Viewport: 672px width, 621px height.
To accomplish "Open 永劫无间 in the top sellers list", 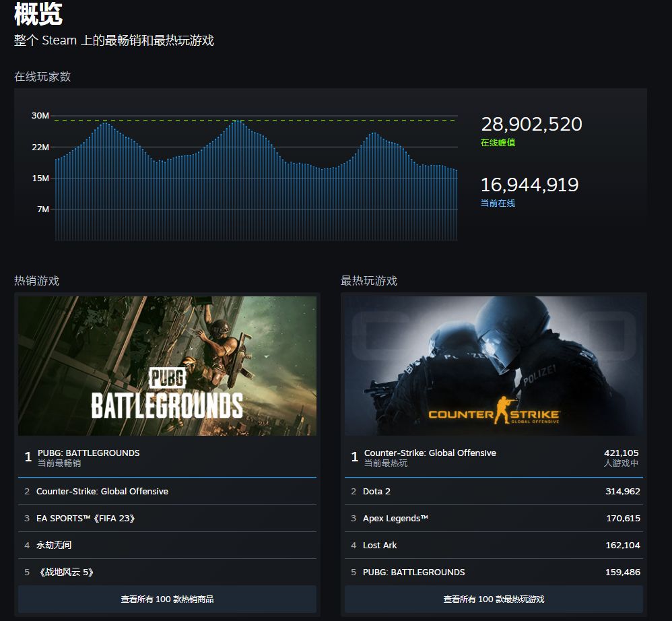I will [167, 545].
